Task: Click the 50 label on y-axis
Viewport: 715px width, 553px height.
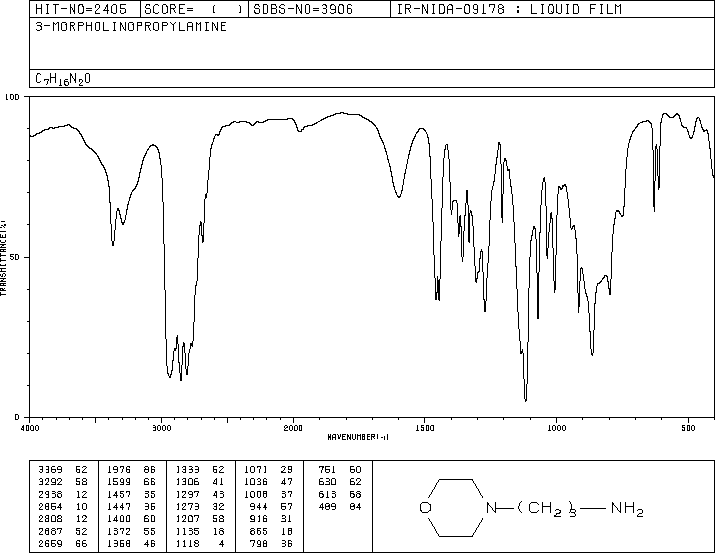Action: (x=15, y=257)
